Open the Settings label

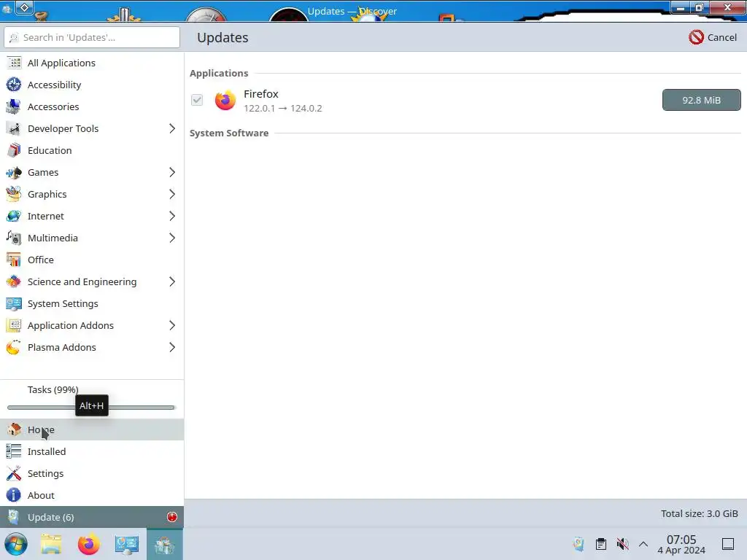coord(46,473)
